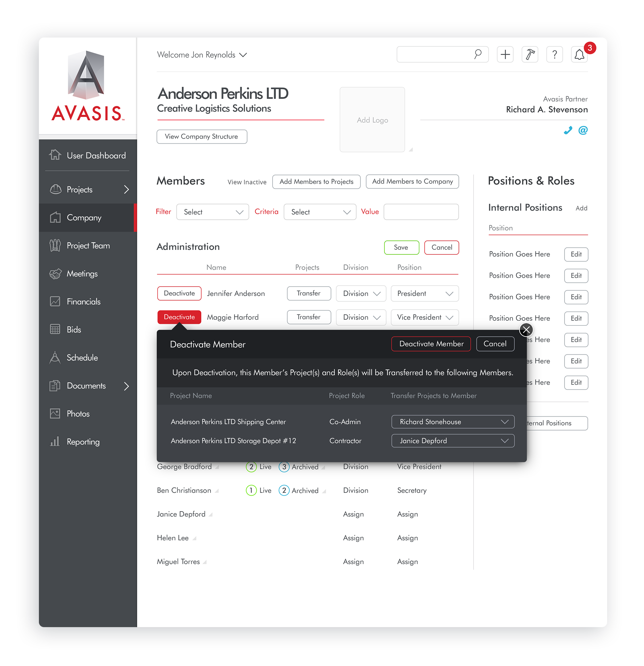Screen dimensions: 644x666
Task: Click Transfer for Jennifer Anderson
Action: [309, 293]
